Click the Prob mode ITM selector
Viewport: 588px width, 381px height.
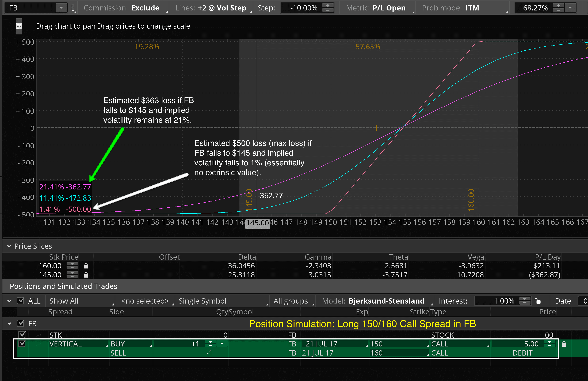pos(472,8)
